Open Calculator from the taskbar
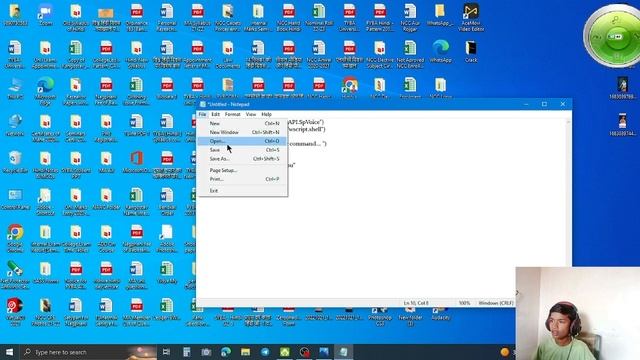 pyautogui.click(x=187, y=352)
